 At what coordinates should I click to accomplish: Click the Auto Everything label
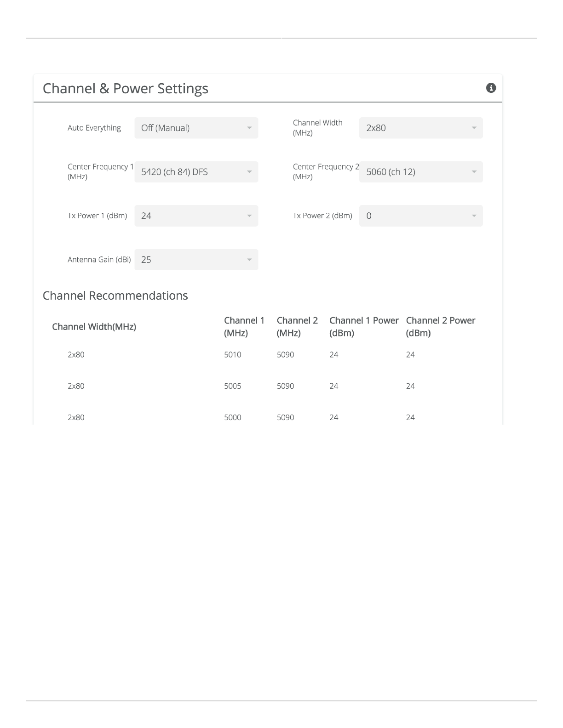click(x=94, y=128)
